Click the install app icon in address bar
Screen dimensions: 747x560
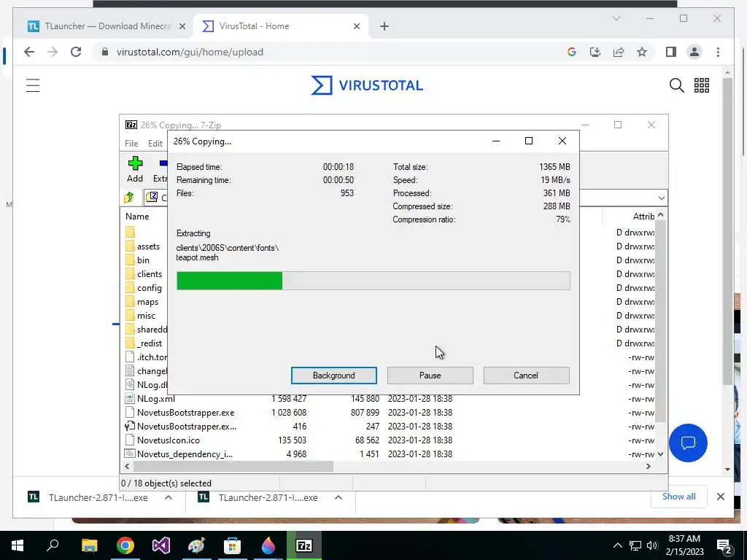595,52
